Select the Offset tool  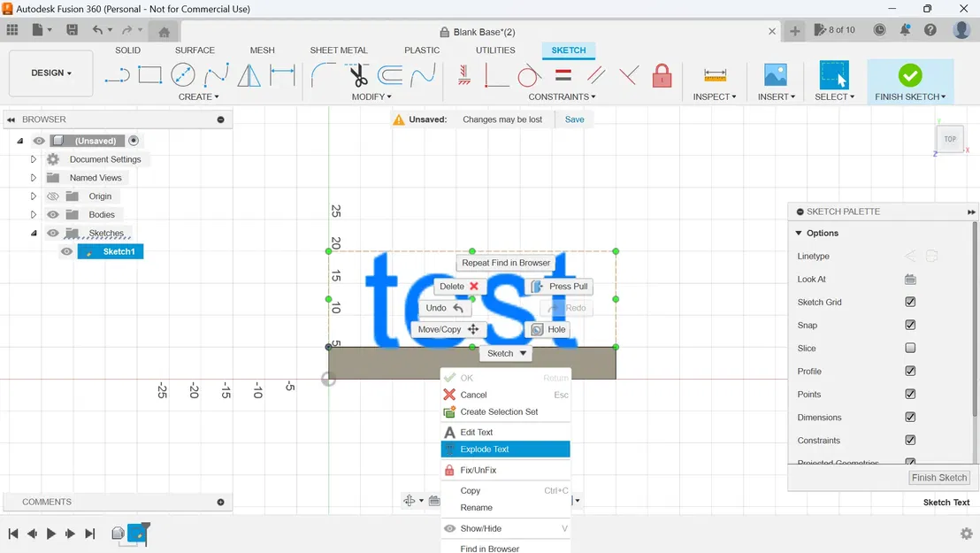click(x=390, y=76)
